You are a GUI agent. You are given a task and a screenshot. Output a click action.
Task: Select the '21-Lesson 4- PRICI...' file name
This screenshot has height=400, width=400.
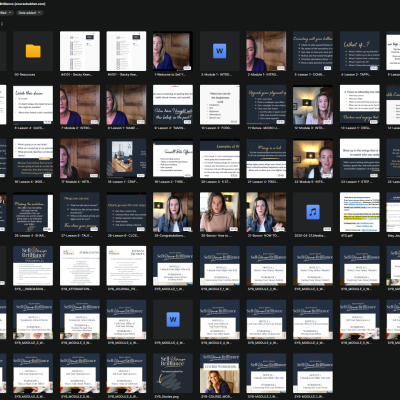[262, 182]
